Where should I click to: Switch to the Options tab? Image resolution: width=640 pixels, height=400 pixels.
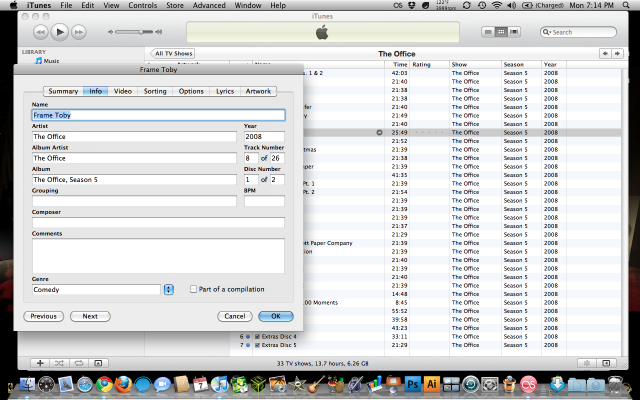(191, 91)
